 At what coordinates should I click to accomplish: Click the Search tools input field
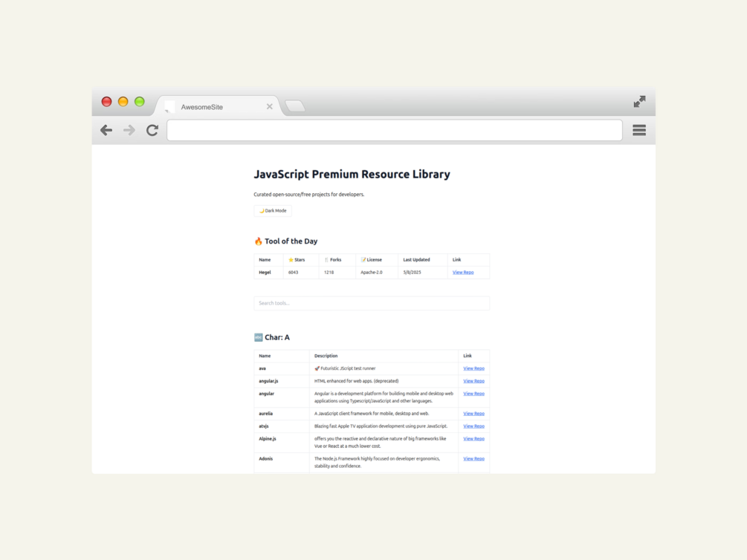tap(372, 303)
